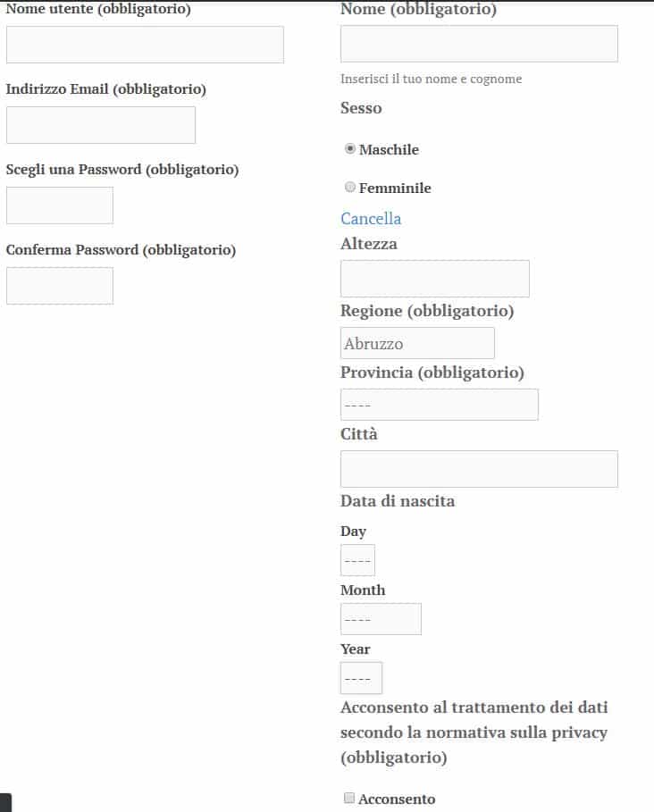The width and height of the screenshot is (654, 812).
Task: Click the Scegli una Password field
Action: (60, 205)
